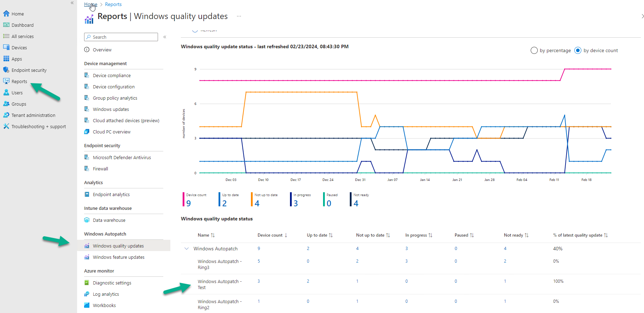Click device count 9 for Windows Autopatch
Viewport: 644px width, 313px height.
pyautogui.click(x=259, y=249)
